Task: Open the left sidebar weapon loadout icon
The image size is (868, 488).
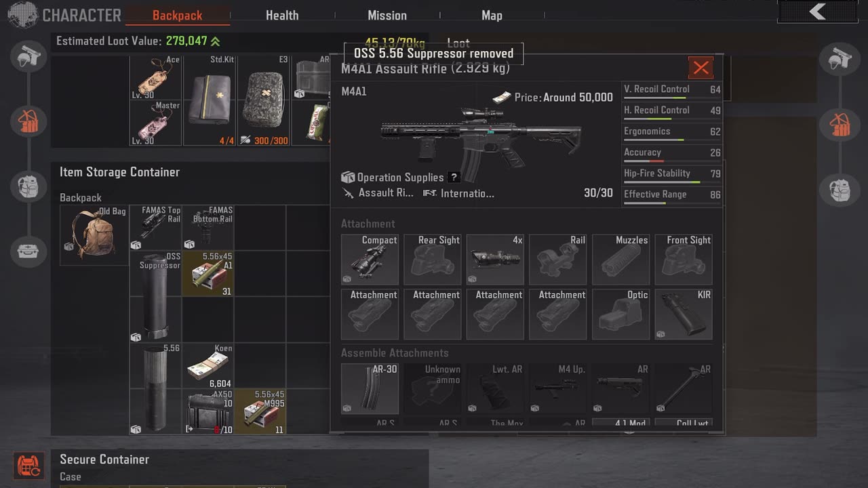Action: [x=28, y=56]
